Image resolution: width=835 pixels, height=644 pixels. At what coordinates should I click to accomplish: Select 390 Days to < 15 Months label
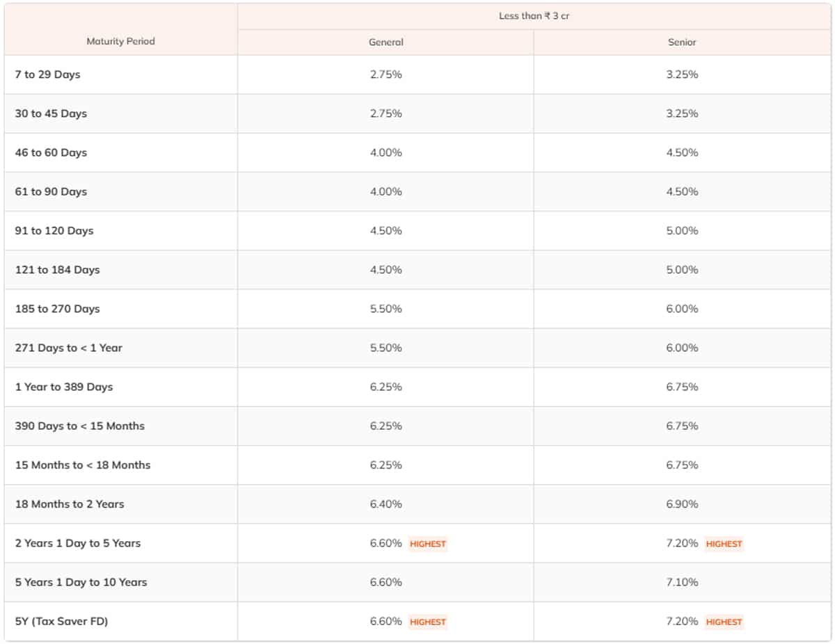[x=79, y=426]
